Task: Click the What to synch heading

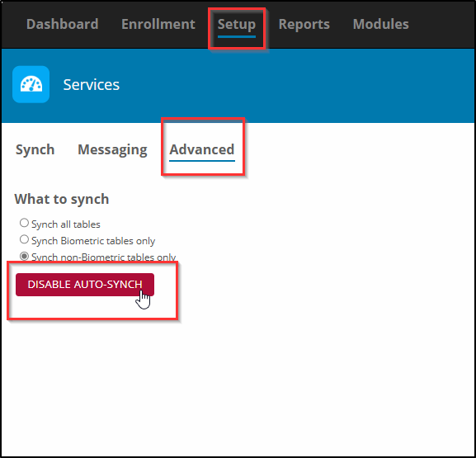Action: coord(62,199)
